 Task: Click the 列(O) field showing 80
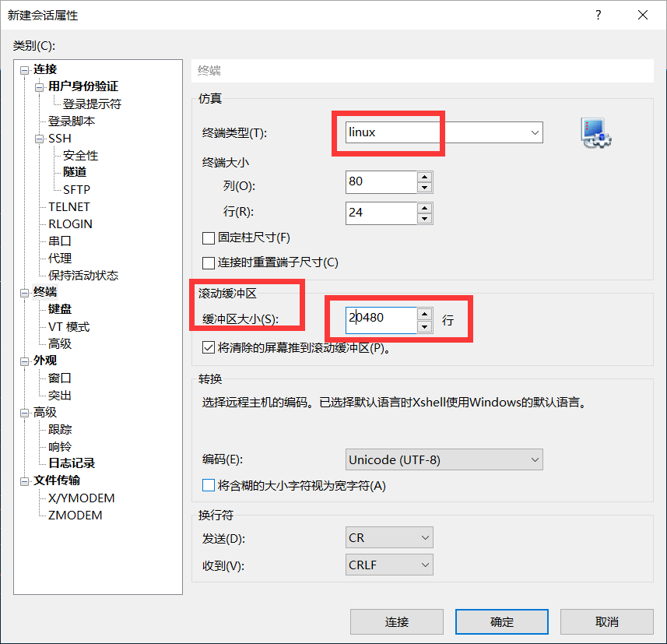[381, 181]
